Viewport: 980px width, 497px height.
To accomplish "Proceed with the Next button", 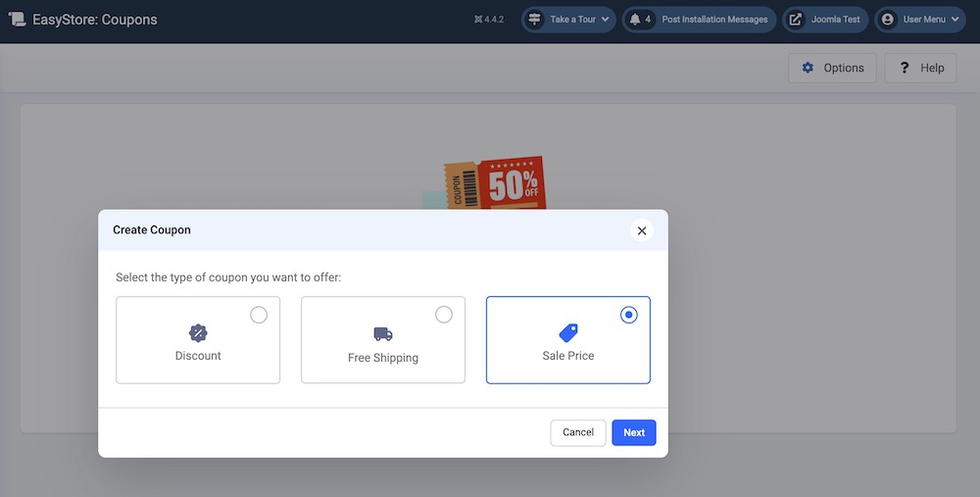I will (634, 432).
